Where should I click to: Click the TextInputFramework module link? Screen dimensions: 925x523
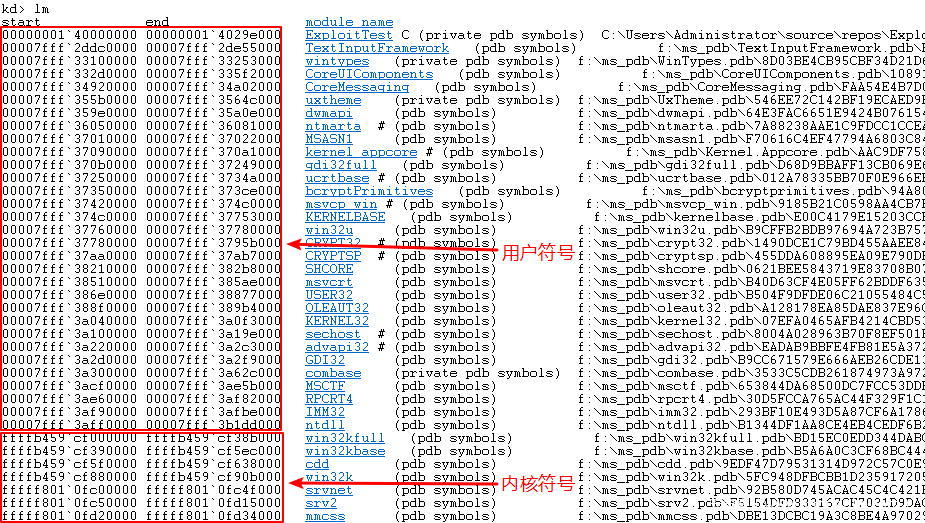[x=377, y=48]
